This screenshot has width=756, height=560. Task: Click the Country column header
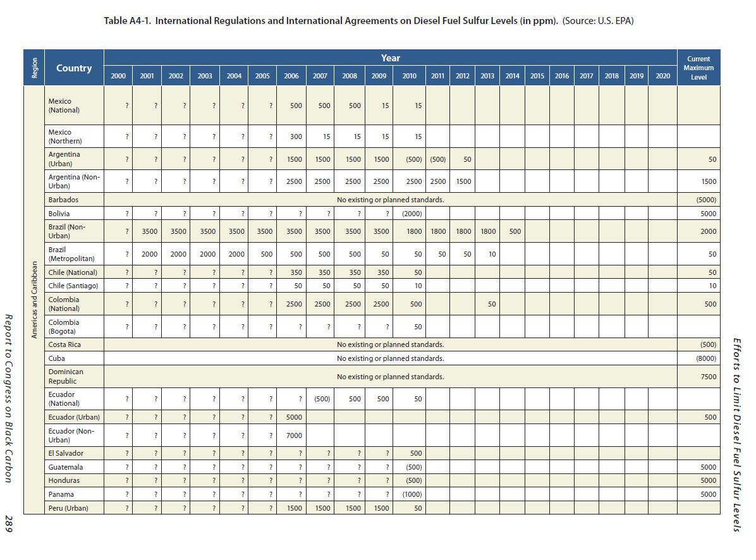tap(74, 68)
